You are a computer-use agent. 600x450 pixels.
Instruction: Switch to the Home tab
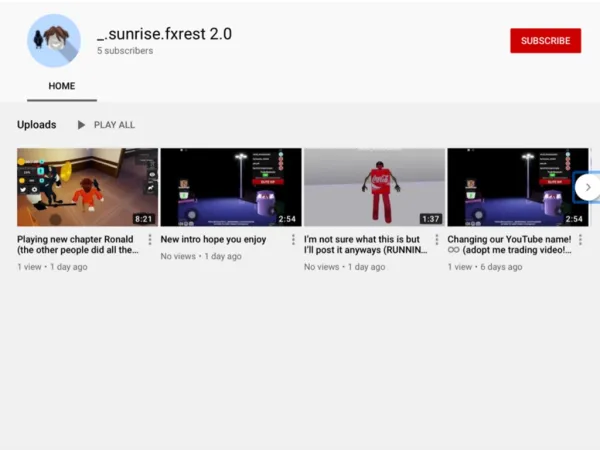tap(62, 86)
